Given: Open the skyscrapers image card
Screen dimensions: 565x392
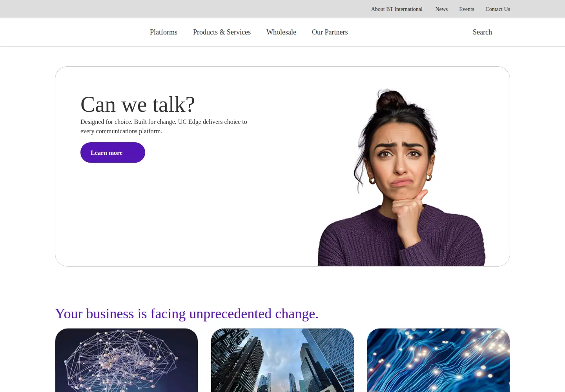Looking at the screenshot, I should pos(282,360).
